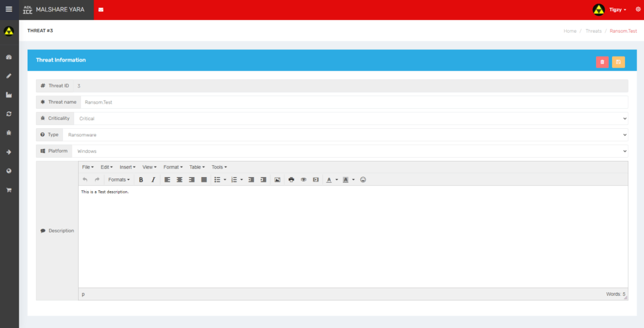Click the Threat name input field
This screenshot has width=644, height=328.
(354, 102)
